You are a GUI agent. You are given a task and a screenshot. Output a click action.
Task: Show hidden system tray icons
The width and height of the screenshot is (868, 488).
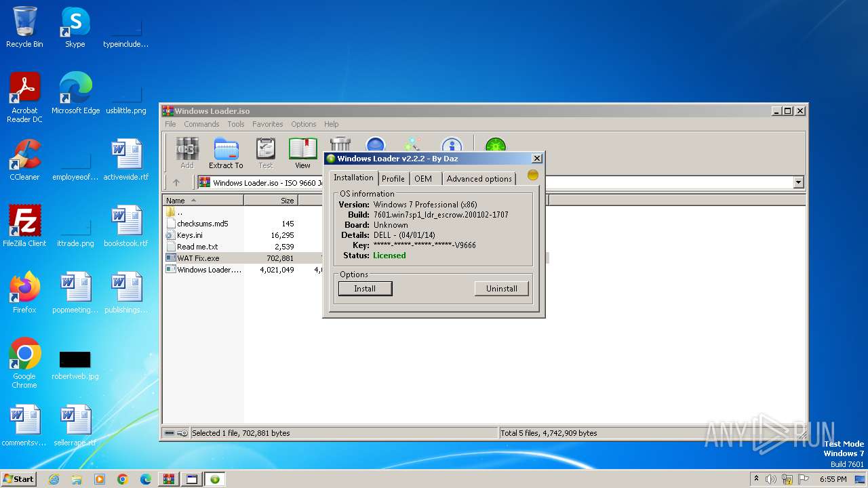pyautogui.click(x=757, y=479)
